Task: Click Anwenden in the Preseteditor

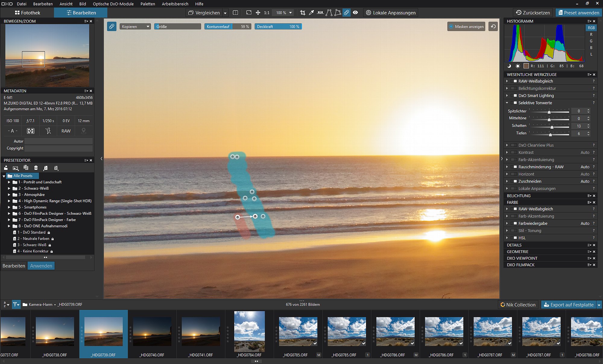Action: (x=41, y=266)
